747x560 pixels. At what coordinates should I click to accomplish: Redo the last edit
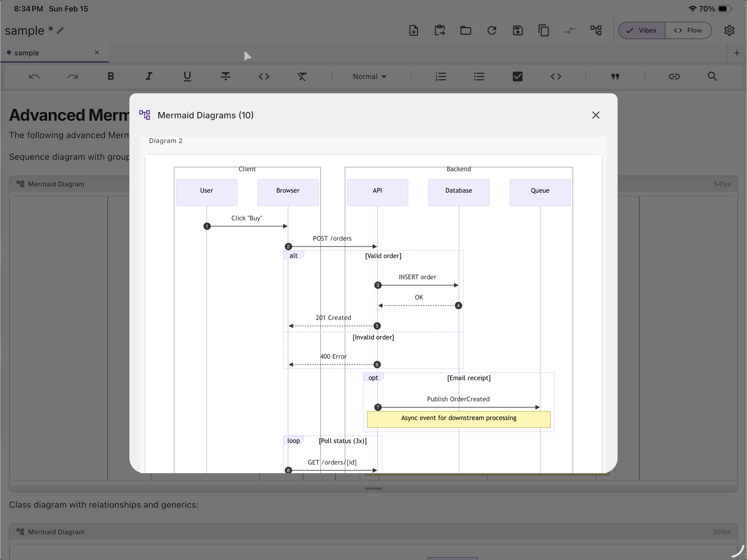pos(72,77)
